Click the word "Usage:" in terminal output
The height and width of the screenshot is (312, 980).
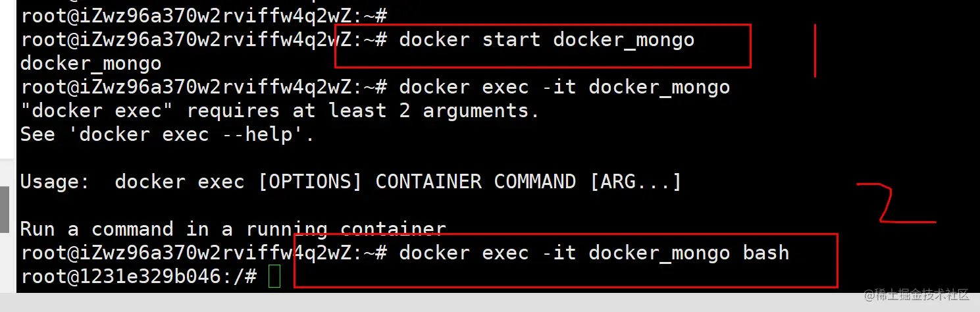coord(55,182)
